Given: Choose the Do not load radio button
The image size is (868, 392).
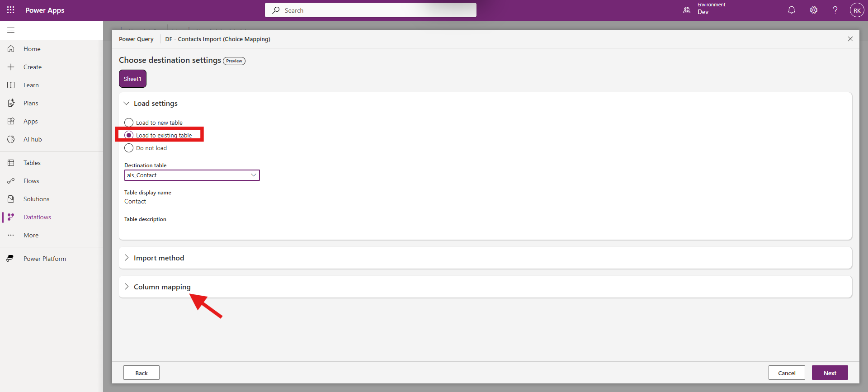Looking at the screenshot, I should pos(129,148).
